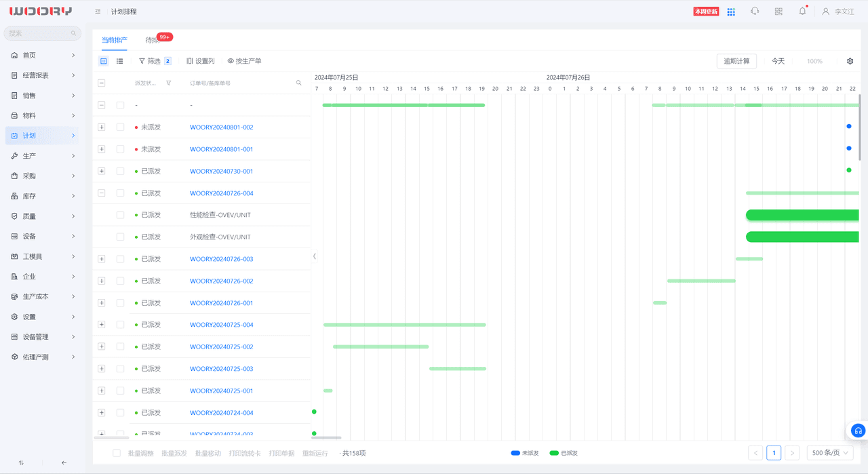Open the 工模具 sidebar item
Image resolution: width=868 pixels, height=474 pixels.
pos(43,256)
